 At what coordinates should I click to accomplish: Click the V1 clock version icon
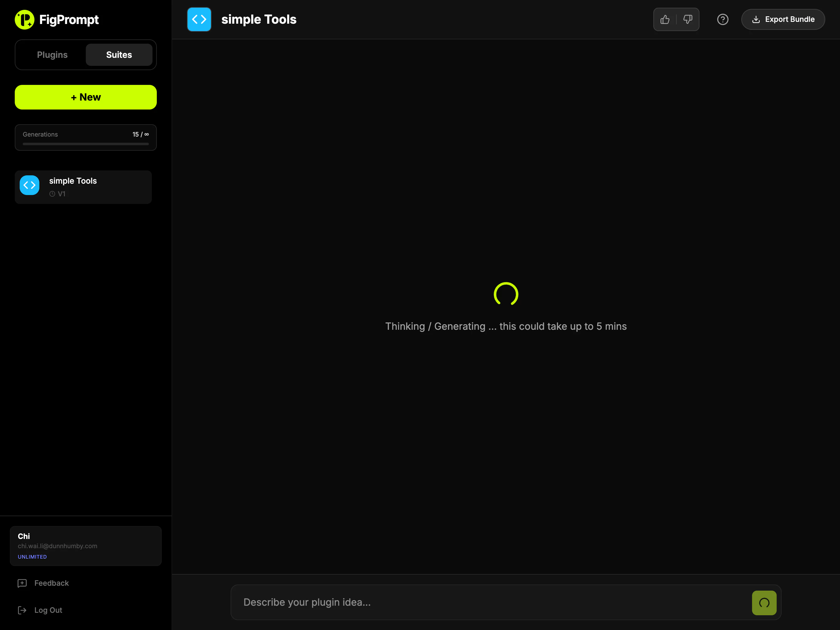pyautogui.click(x=52, y=194)
